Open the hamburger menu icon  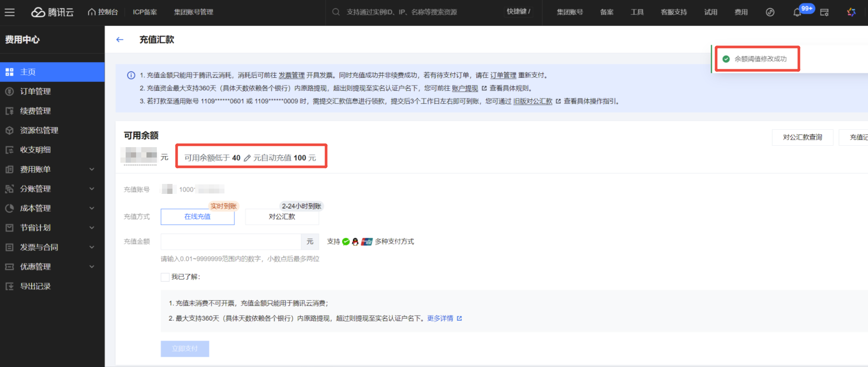click(10, 12)
